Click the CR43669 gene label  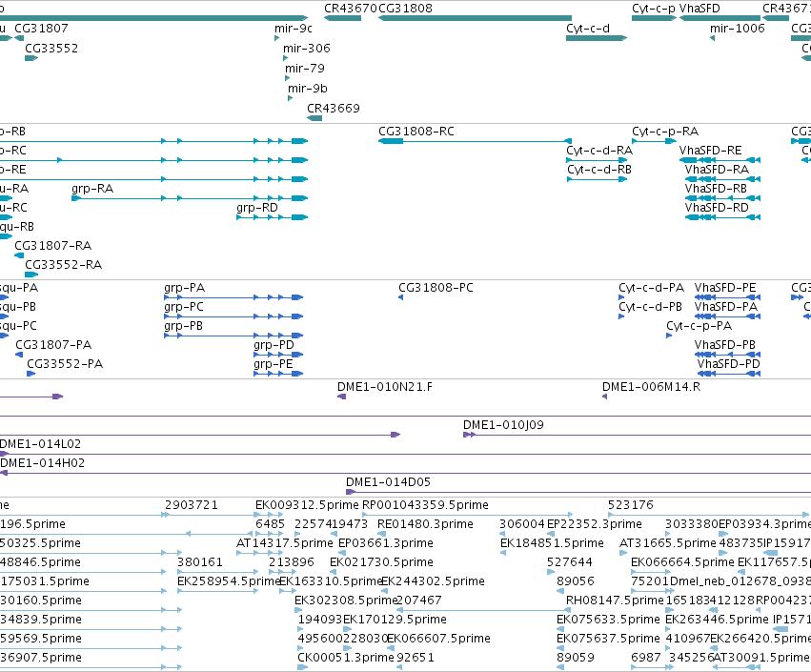pos(334,109)
